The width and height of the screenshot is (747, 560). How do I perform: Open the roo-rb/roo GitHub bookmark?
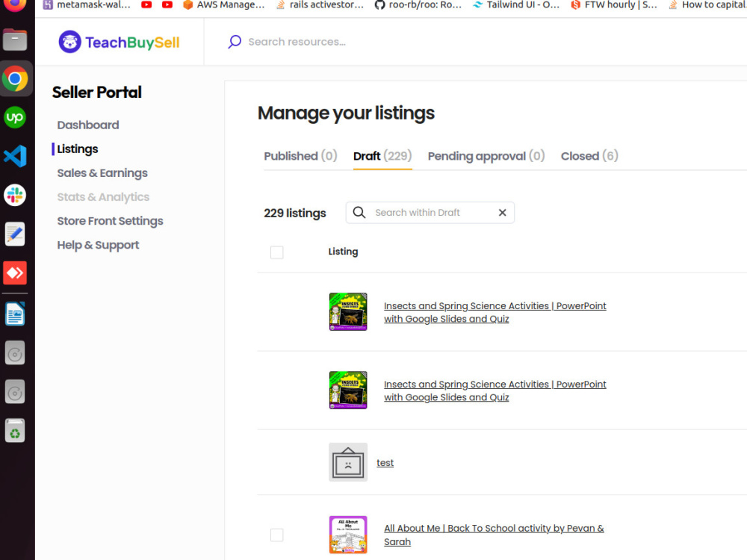[x=418, y=4]
